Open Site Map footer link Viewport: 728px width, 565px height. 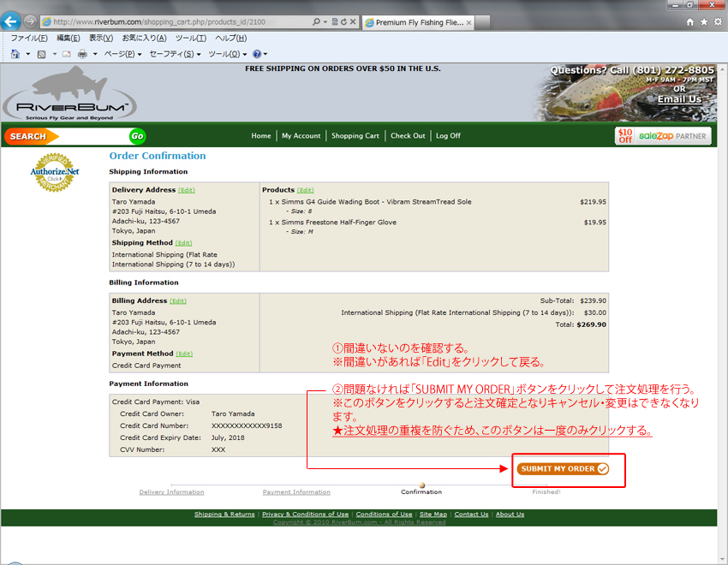433,514
